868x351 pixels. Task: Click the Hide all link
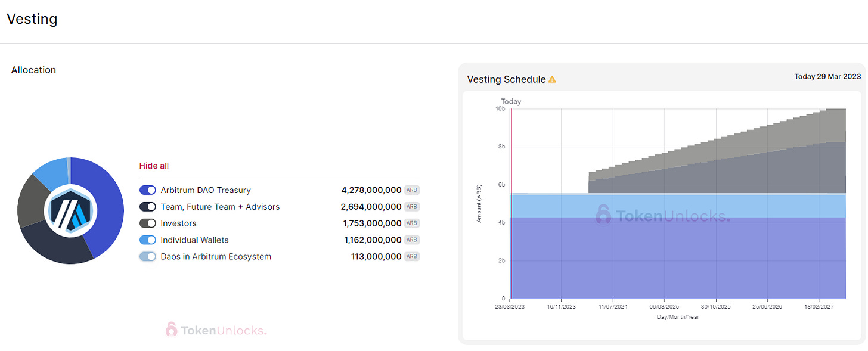(x=154, y=166)
